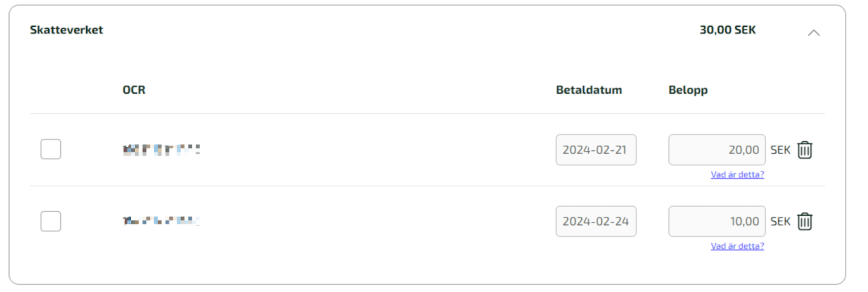Open 'Vad är detta?' link under 10,00
The image size is (868, 292).
coord(737,246)
